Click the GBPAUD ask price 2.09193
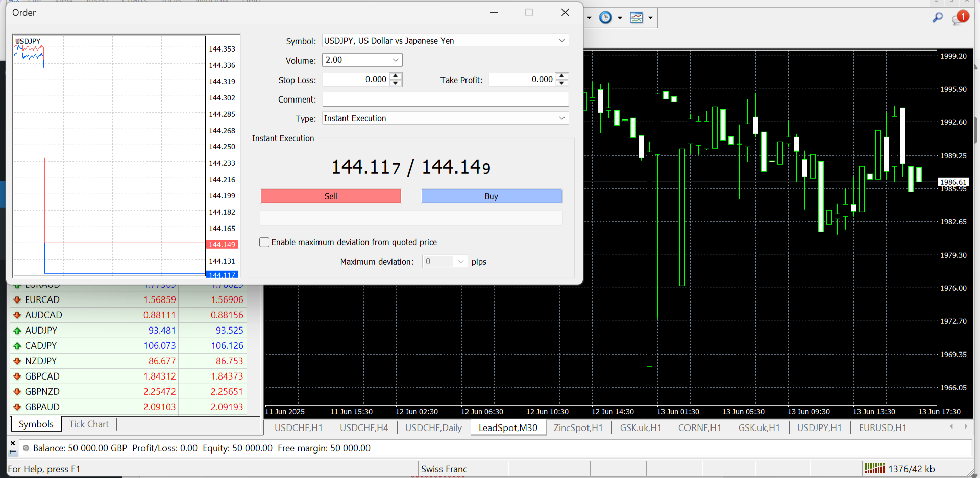 pos(227,407)
